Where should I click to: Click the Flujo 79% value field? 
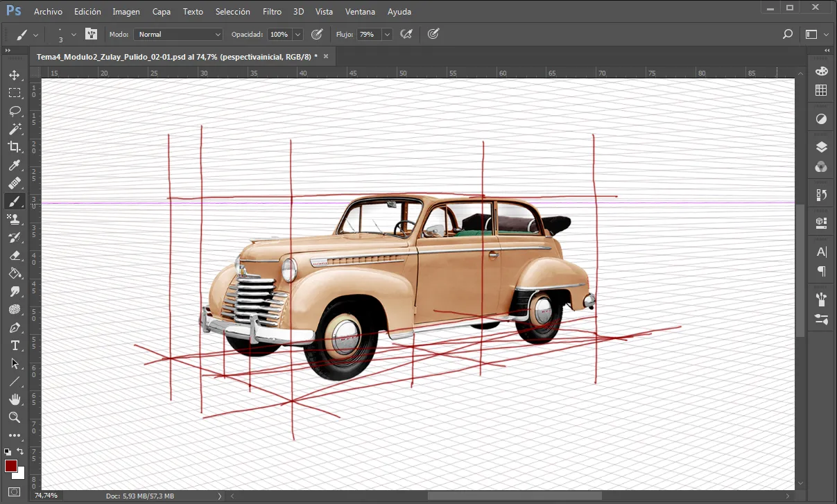click(368, 34)
